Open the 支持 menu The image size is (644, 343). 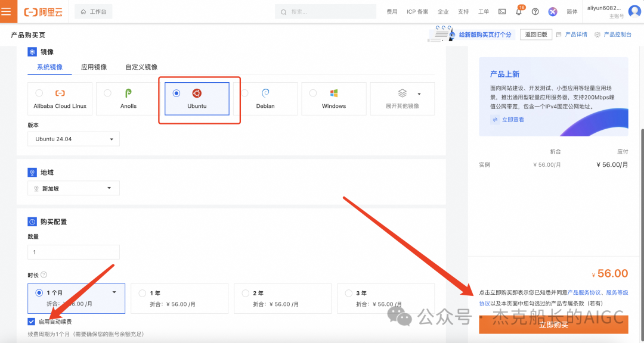coord(463,12)
